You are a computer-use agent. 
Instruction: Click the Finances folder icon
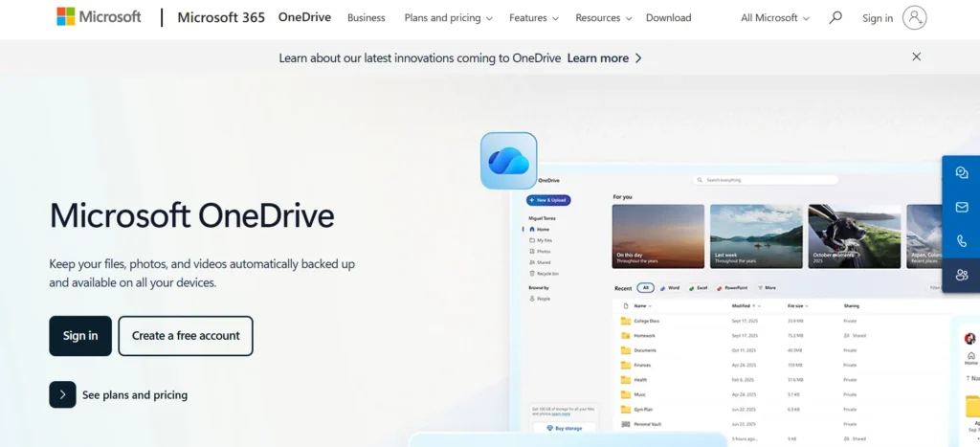(626, 365)
